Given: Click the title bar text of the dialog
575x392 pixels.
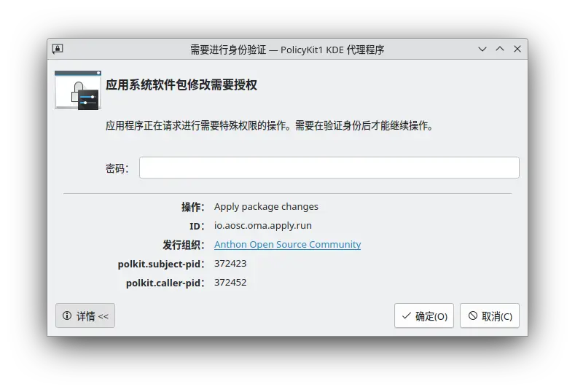Looking at the screenshot, I should (287, 50).
